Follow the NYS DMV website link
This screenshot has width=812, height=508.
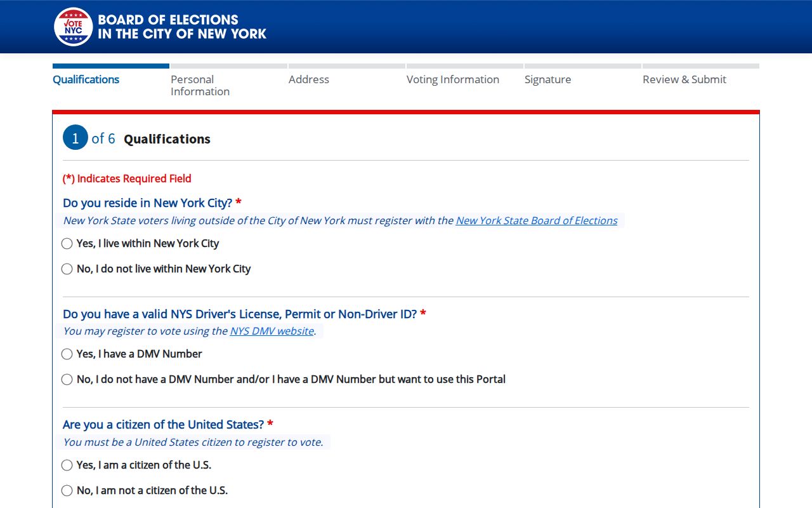click(x=272, y=331)
